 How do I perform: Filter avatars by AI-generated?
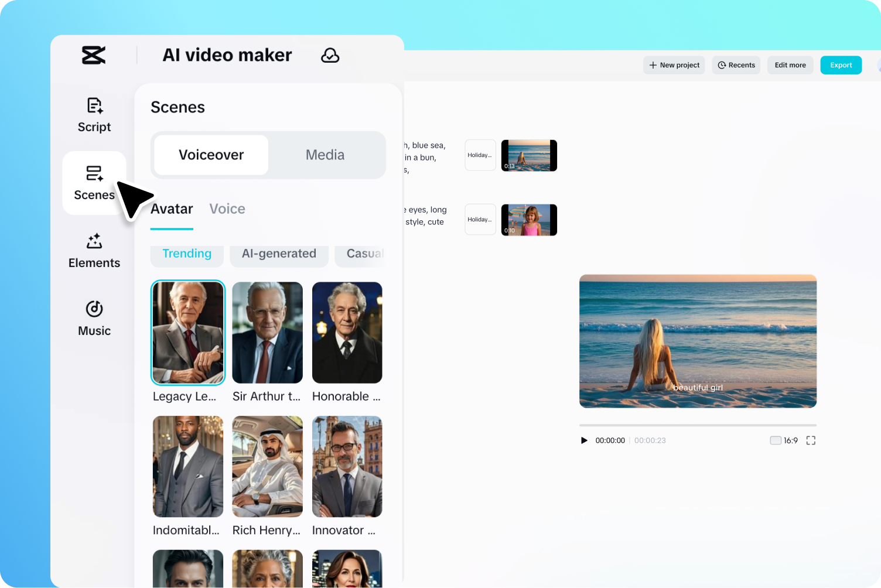279,254
